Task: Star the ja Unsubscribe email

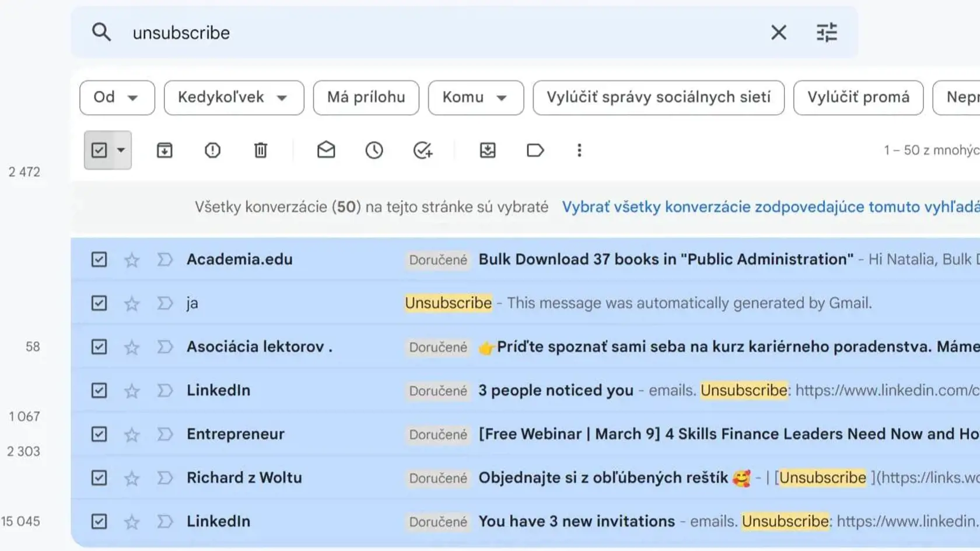Action: [x=132, y=303]
